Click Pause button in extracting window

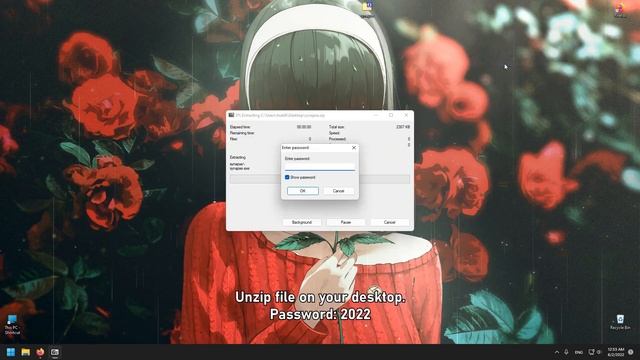345,222
